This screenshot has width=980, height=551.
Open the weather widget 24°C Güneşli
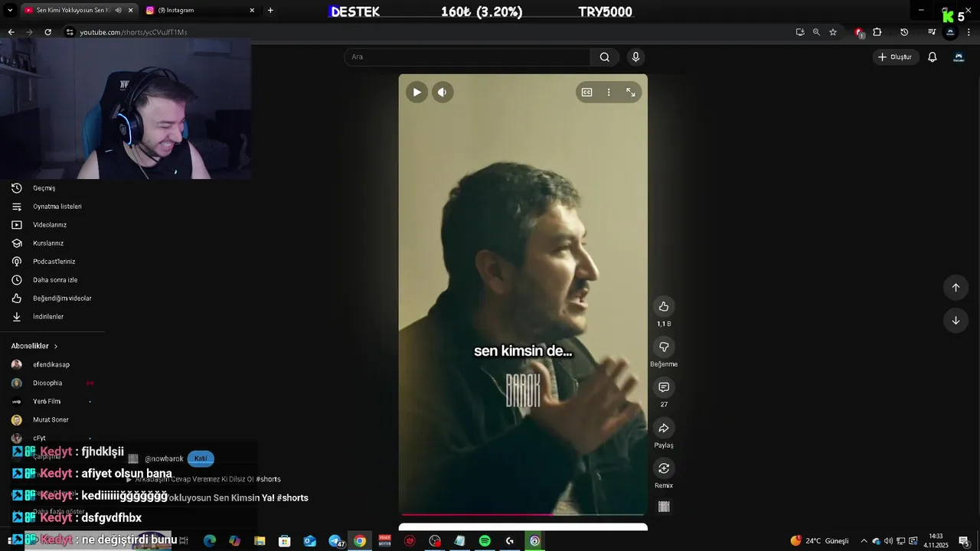(x=819, y=541)
